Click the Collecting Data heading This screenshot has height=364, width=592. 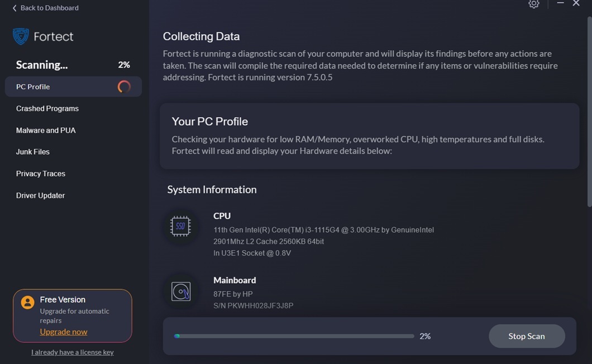click(x=201, y=36)
